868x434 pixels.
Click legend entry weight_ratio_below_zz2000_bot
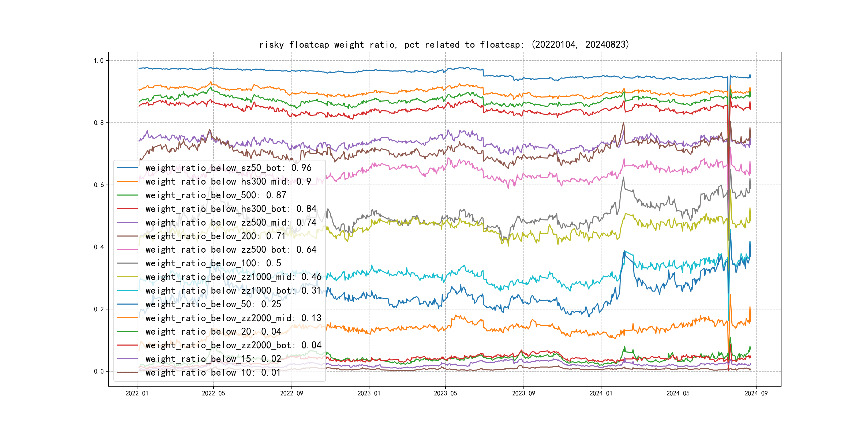point(233,345)
